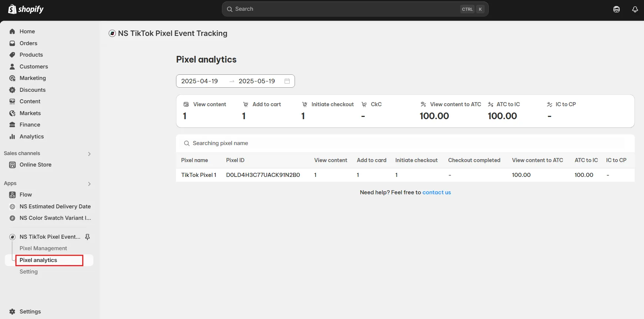This screenshot has height=319, width=644.
Task: Click the Searching pixel name field
Action: click(x=405, y=143)
